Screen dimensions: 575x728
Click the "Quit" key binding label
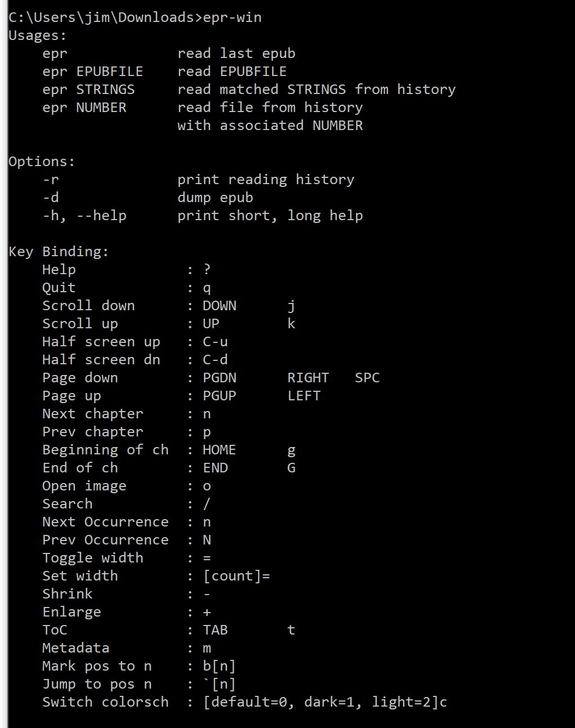tap(59, 288)
